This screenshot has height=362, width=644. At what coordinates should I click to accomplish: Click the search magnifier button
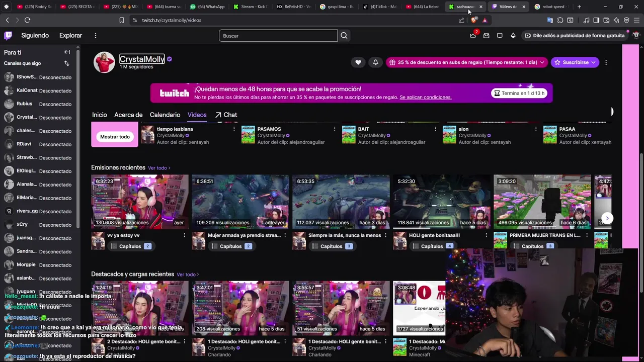tap(344, 36)
